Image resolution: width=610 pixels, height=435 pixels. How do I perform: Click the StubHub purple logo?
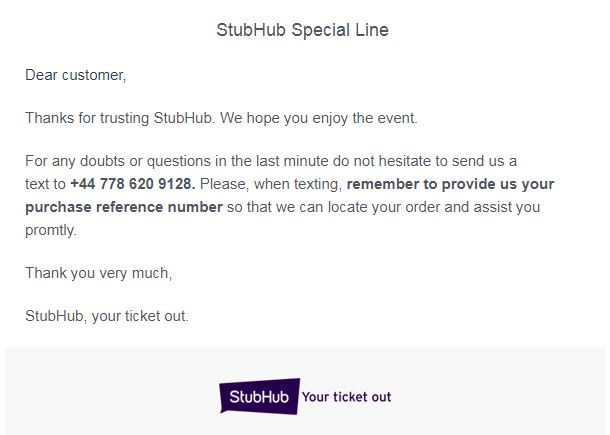[259, 396]
